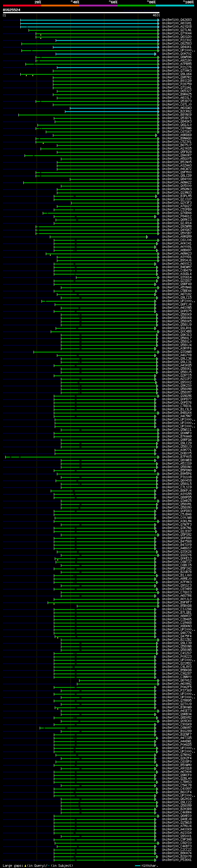Open the UniRef100_P28759 hit link
Viewport: 197px width, 868px height.
[177, 84]
